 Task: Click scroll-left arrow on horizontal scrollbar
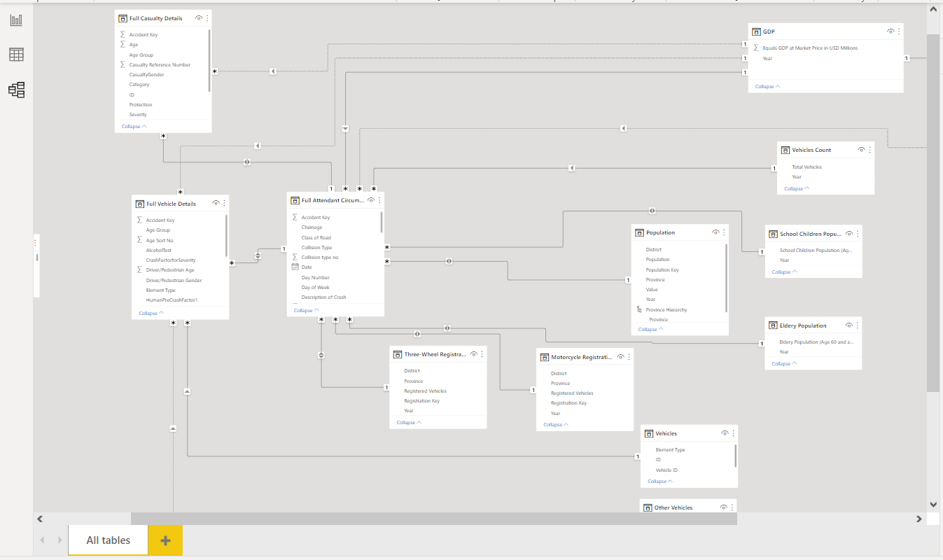click(x=39, y=519)
